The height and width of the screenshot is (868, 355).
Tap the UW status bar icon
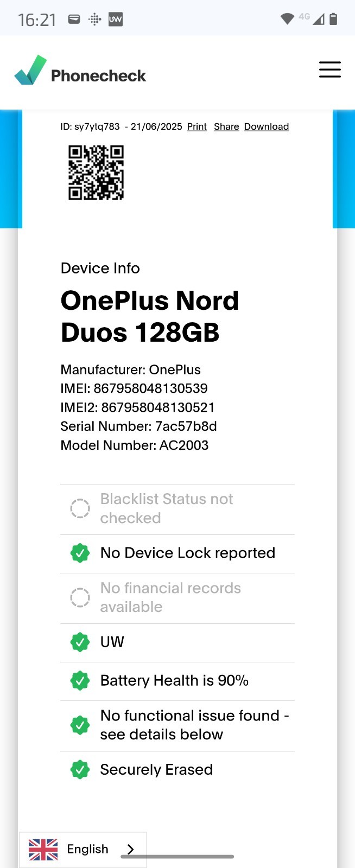[116, 20]
